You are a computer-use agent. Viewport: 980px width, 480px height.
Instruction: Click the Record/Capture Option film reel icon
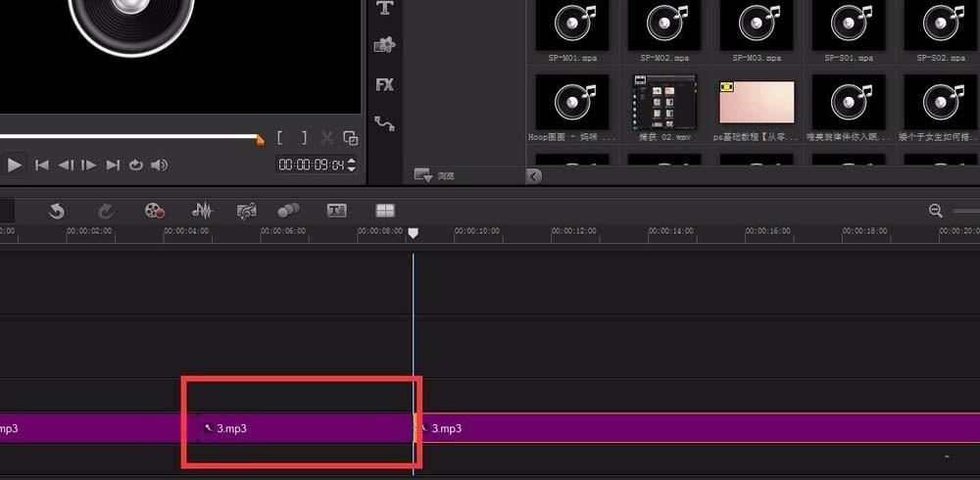coord(154,211)
